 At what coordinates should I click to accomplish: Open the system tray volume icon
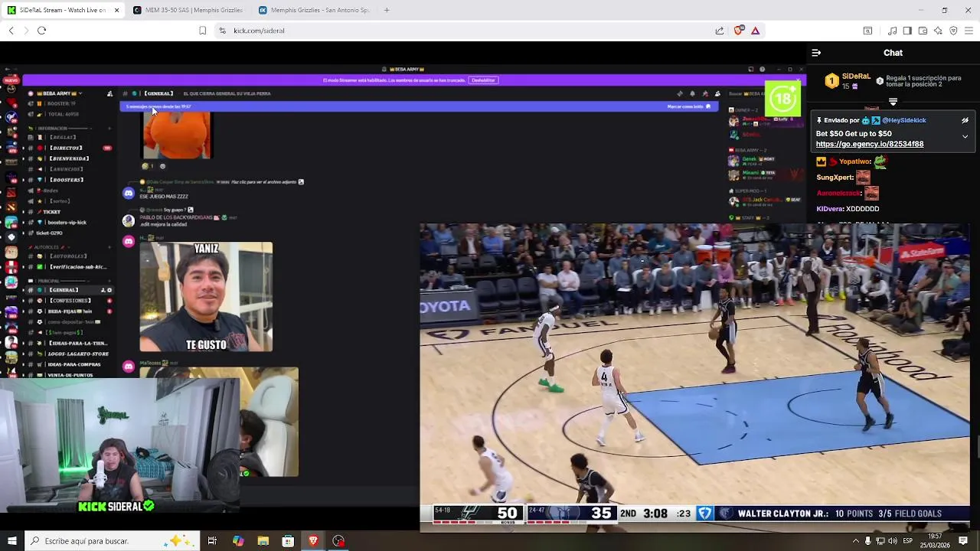click(x=892, y=541)
